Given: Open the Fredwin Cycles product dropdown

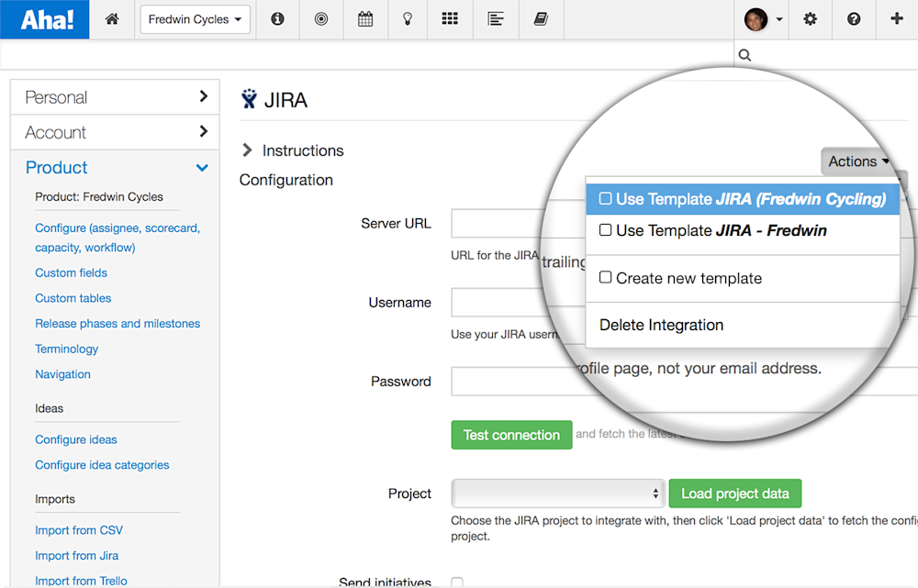Looking at the screenshot, I should point(195,18).
